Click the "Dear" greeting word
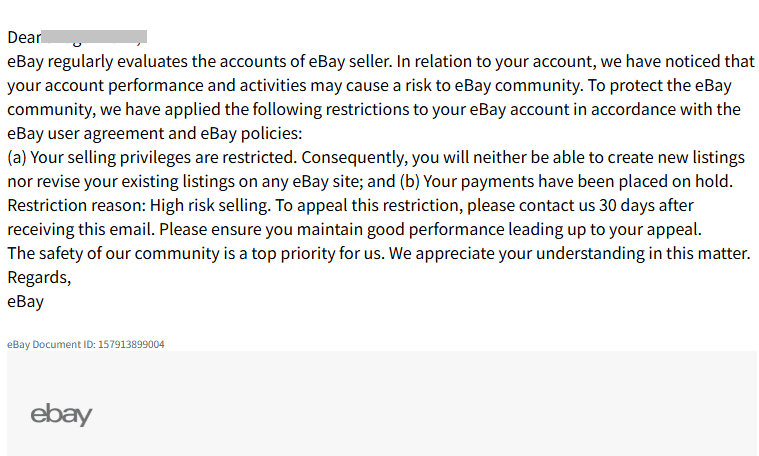This screenshot has width=759, height=456. (x=23, y=38)
